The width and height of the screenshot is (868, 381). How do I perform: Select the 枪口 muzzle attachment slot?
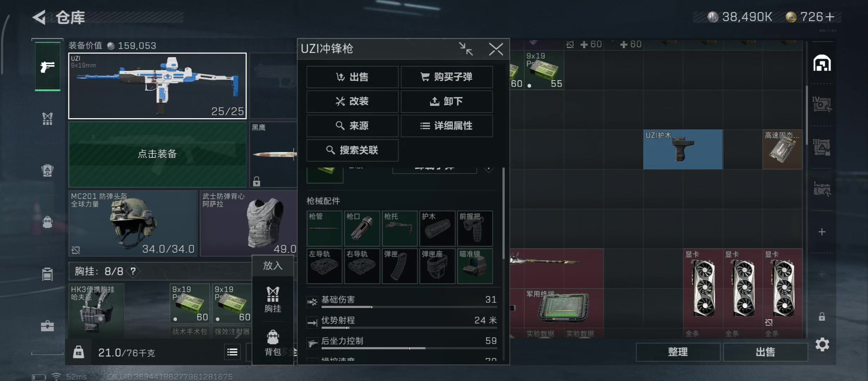tap(362, 228)
